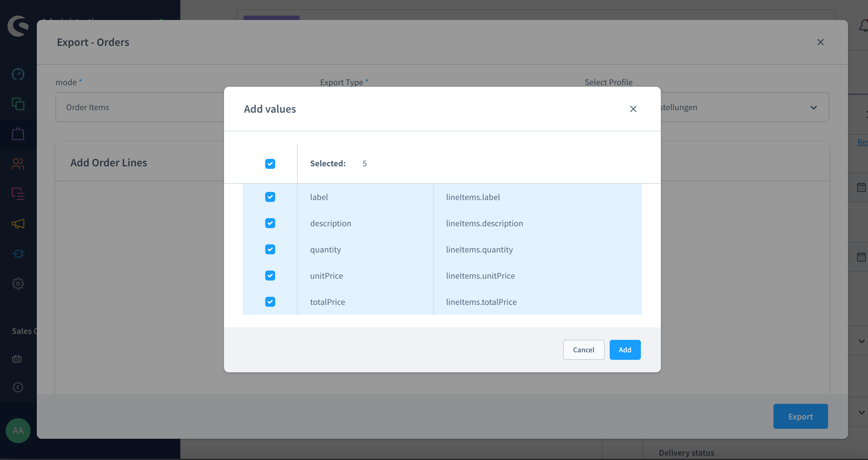Close the Add values dialog
Image resolution: width=868 pixels, height=460 pixels.
(x=633, y=109)
